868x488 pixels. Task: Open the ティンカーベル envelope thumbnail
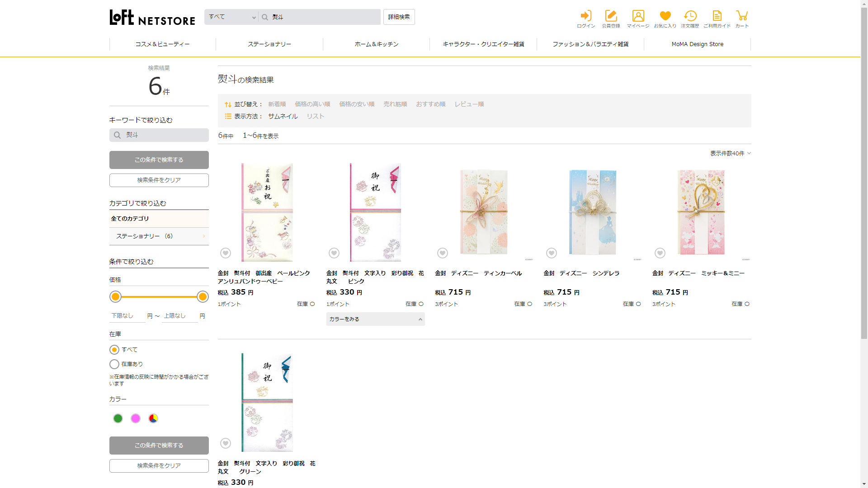click(484, 212)
